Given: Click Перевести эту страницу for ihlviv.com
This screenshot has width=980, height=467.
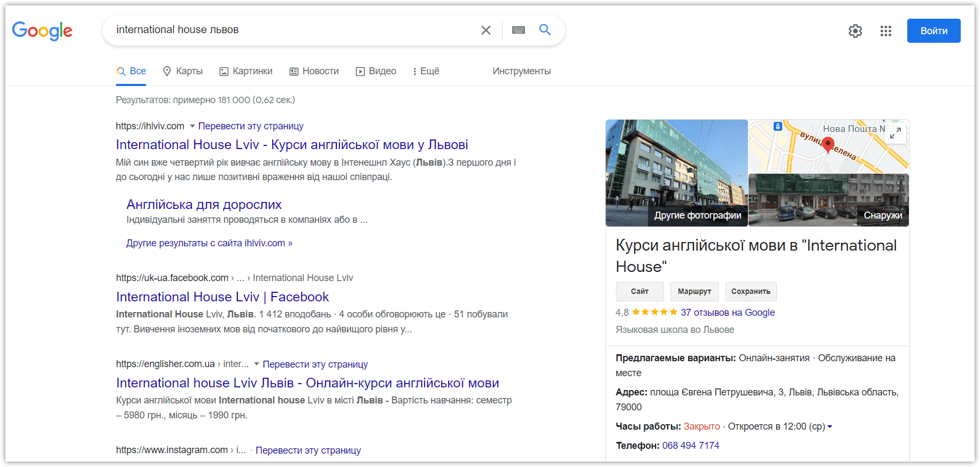Looking at the screenshot, I should (x=251, y=126).
